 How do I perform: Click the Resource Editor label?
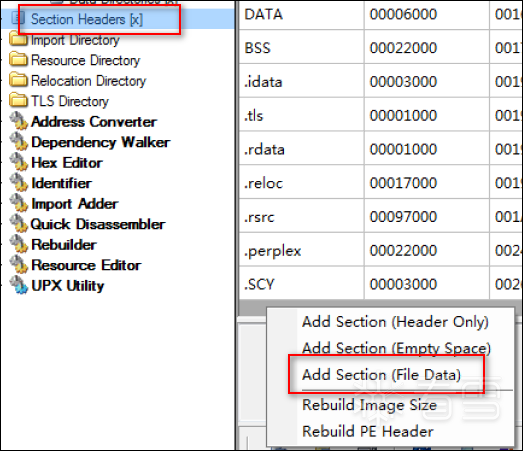point(86,265)
